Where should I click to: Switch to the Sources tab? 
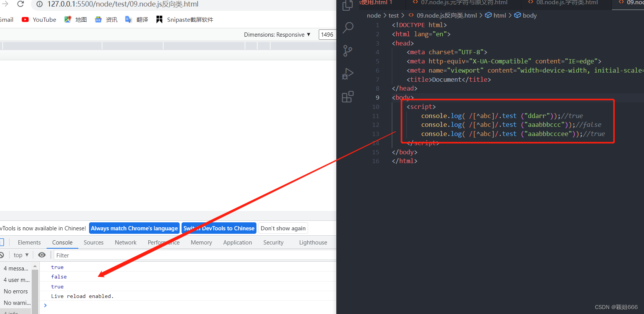(x=94, y=243)
